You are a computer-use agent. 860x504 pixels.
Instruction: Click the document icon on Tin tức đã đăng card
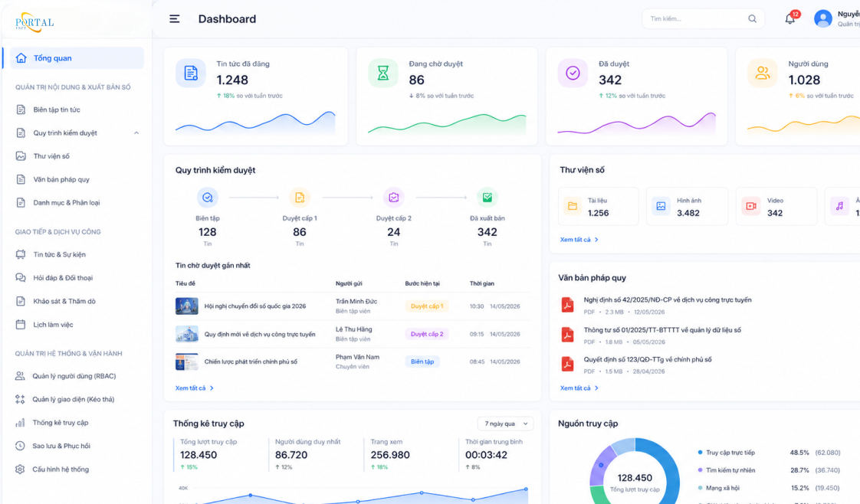coord(191,73)
